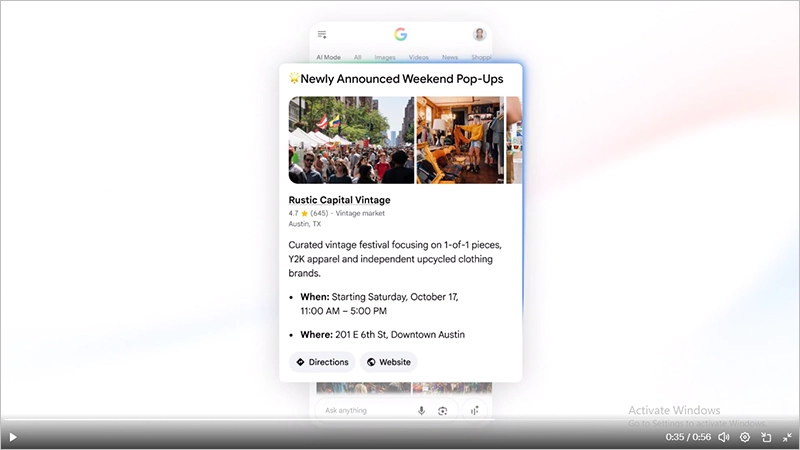This screenshot has width=800, height=450.
Task: View the vintage shop interior photo
Action: (460, 140)
